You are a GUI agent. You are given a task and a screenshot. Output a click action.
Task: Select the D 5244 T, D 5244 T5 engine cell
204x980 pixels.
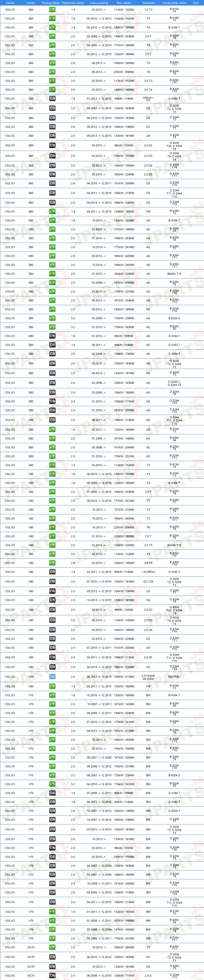point(174,383)
